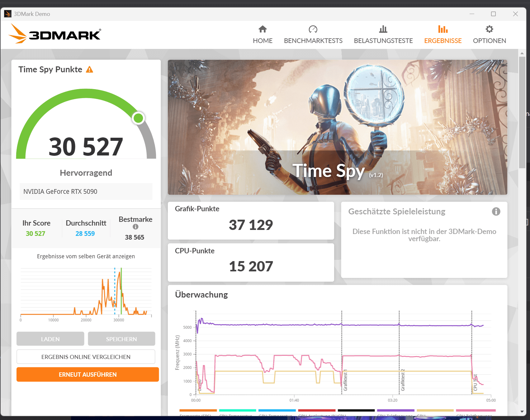
Task: Click the 3DMark Demo title bar app icon
Action: (x=8, y=14)
